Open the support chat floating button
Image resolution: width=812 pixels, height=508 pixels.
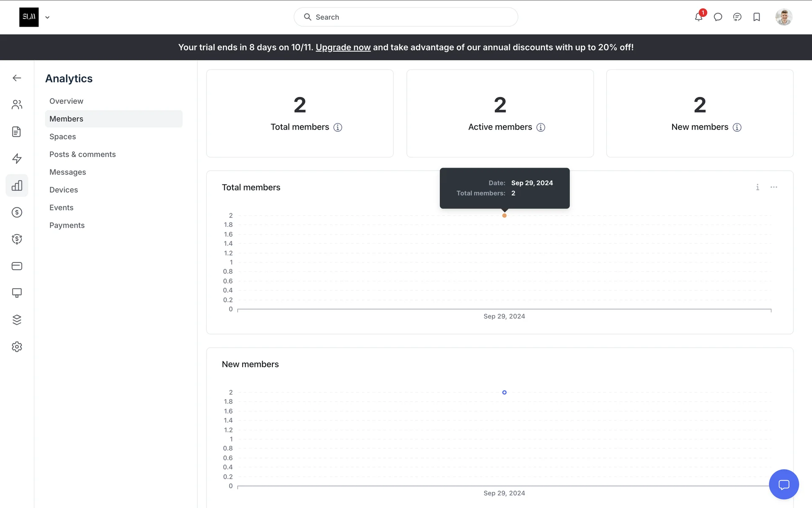pos(784,484)
